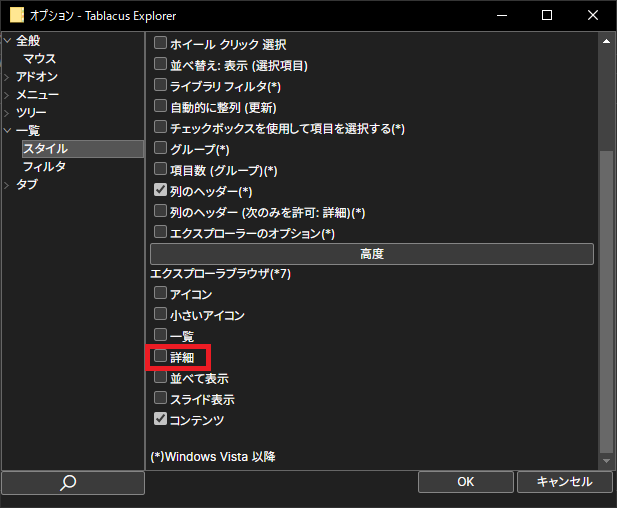Expand the メニュー tree node arrow
Screen dimensions: 617x508
coord(7,95)
